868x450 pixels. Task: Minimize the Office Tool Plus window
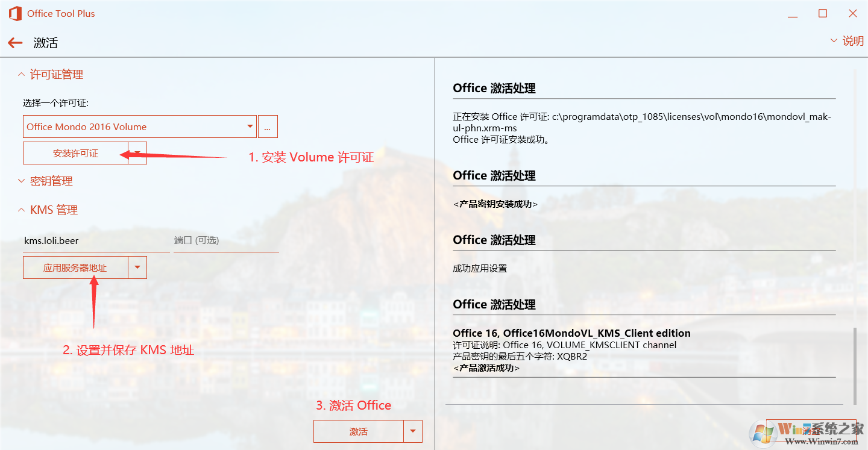(793, 13)
